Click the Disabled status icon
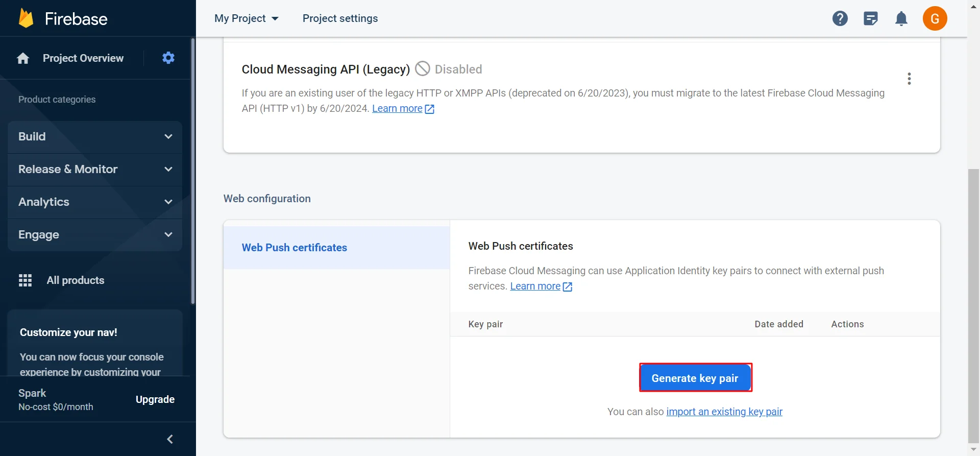The image size is (980, 456). [x=423, y=68]
